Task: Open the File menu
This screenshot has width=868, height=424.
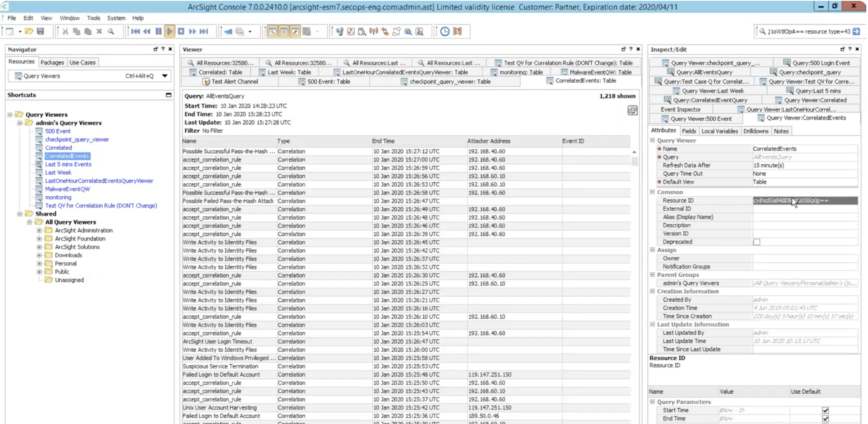Action: (11, 18)
